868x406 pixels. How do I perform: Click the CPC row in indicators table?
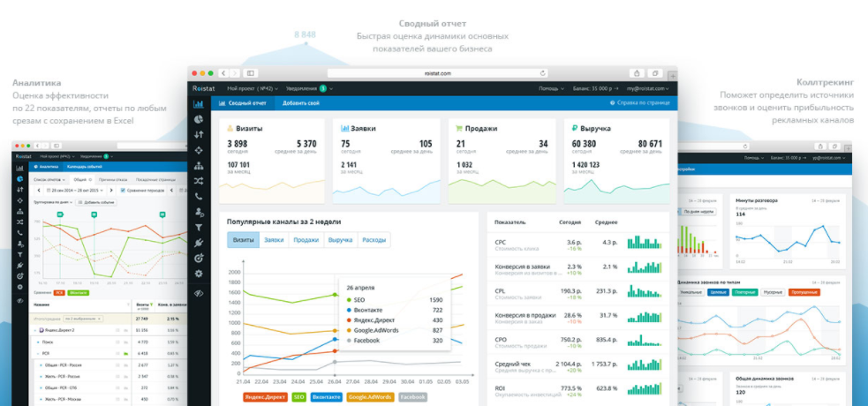(x=577, y=244)
